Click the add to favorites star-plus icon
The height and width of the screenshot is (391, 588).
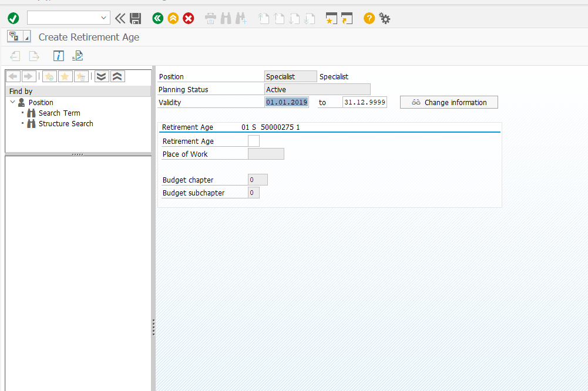click(49, 76)
